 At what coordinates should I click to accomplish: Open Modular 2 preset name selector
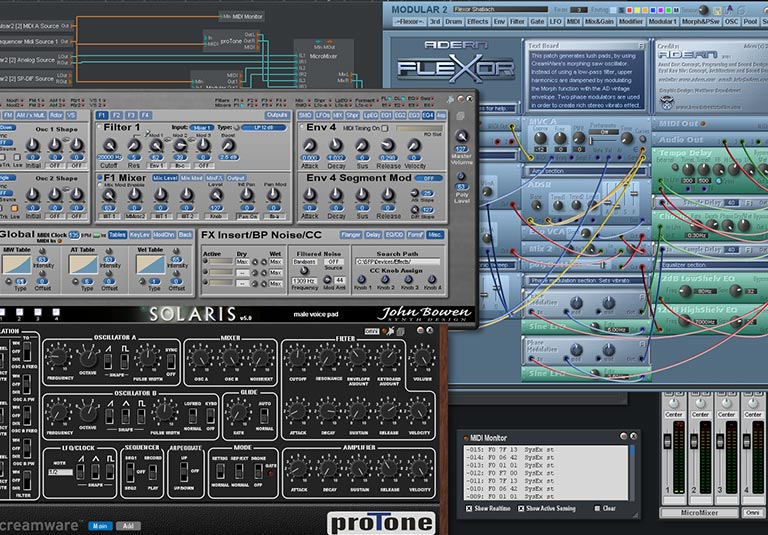click(x=500, y=9)
